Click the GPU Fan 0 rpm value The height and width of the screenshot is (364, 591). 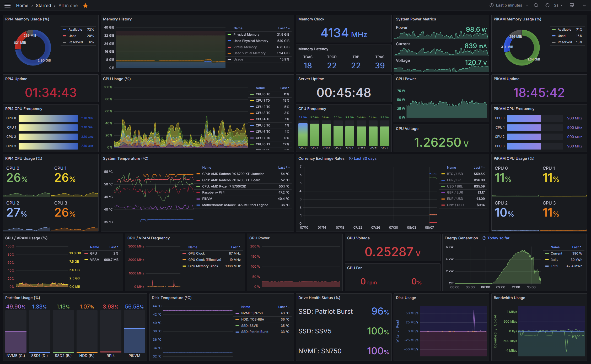pos(369,282)
